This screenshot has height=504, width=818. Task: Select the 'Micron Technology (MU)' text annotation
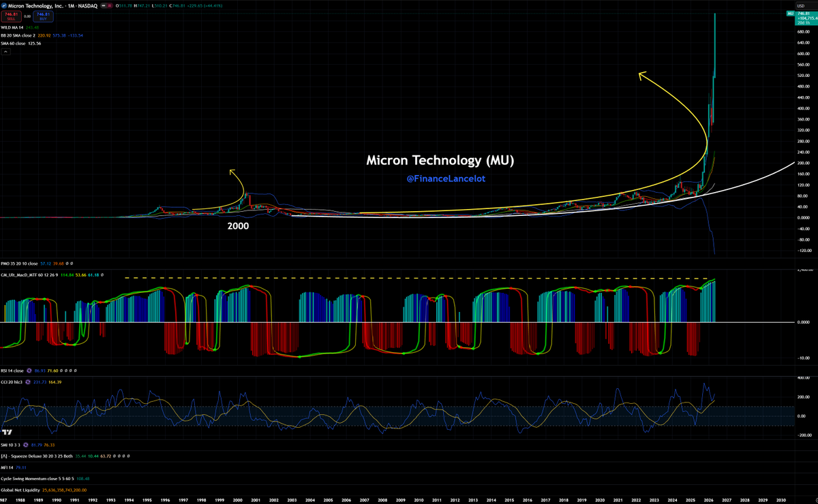[440, 161]
